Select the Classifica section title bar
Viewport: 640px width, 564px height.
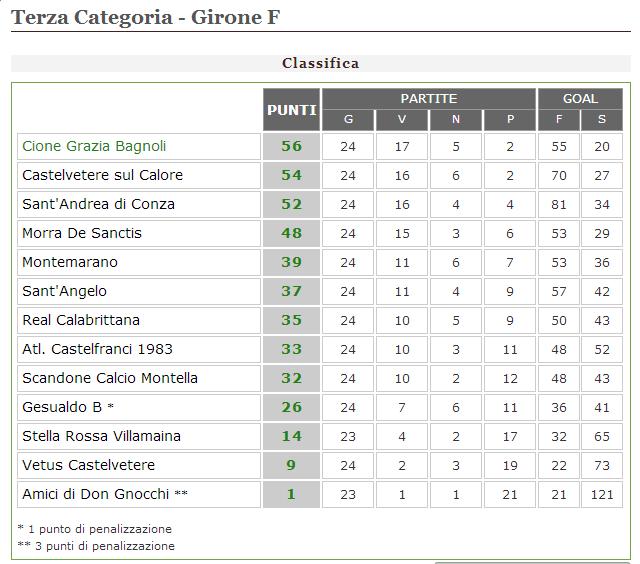pyautogui.click(x=320, y=63)
